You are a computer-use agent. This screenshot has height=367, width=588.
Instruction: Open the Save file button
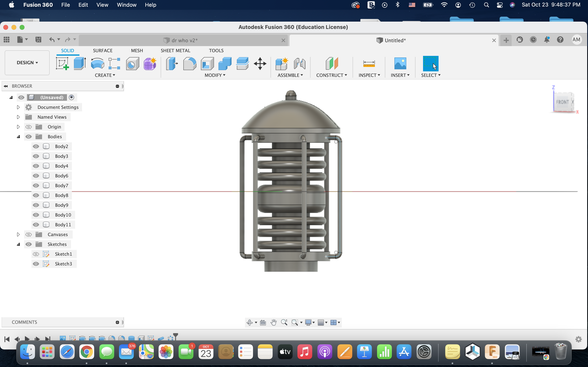[38, 40]
